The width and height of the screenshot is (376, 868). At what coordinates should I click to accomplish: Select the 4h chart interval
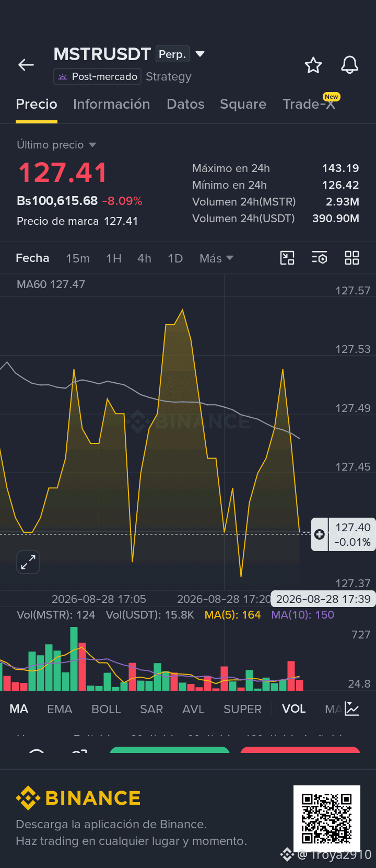click(x=144, y=258)
